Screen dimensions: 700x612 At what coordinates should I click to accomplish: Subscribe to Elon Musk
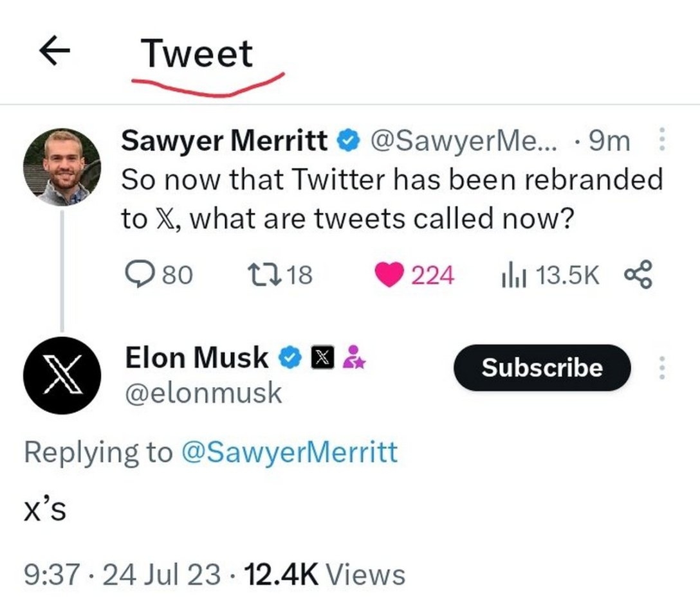pos(542,368)
